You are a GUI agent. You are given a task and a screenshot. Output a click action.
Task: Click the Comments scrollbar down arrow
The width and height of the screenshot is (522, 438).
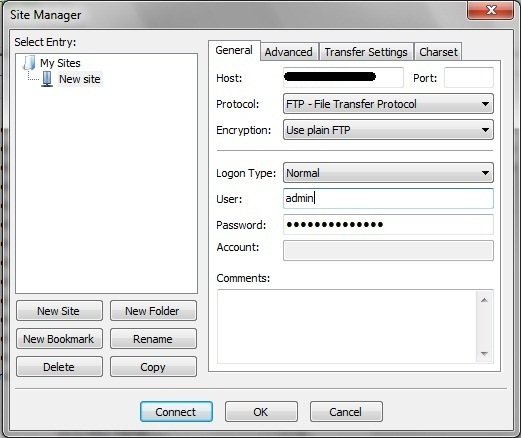(x=484, y=354)
